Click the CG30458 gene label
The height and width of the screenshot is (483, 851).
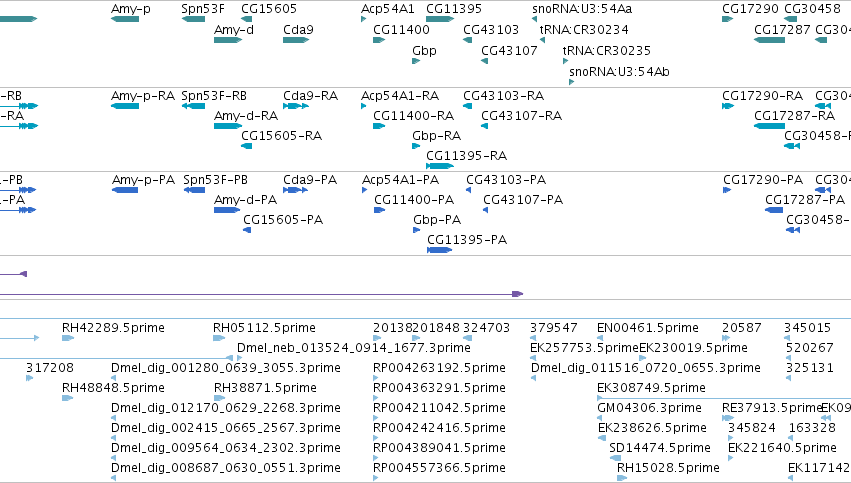coord(812,9)
